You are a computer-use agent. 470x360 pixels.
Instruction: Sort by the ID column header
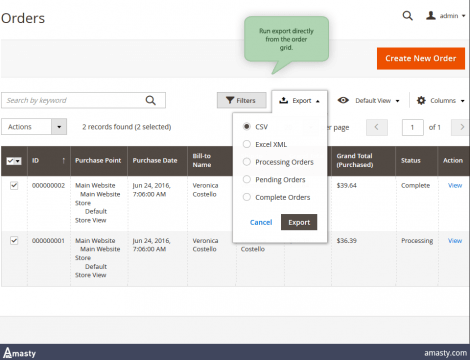49,161
